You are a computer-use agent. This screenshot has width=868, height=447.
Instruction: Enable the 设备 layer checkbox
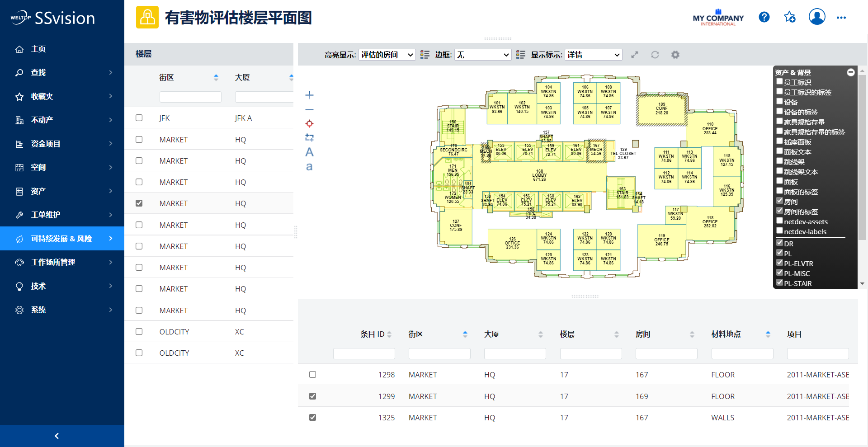click(779, 102)
